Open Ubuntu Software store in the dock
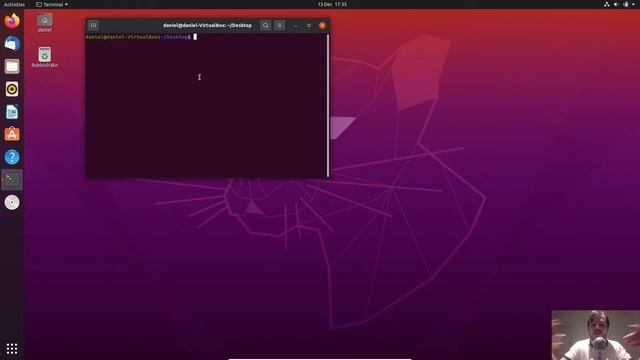 tap(12, 134)
